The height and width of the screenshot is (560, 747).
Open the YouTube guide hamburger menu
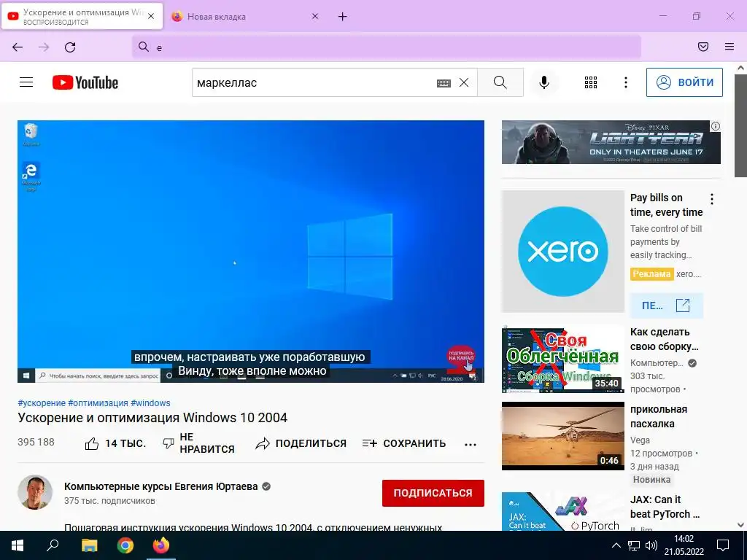26,82
